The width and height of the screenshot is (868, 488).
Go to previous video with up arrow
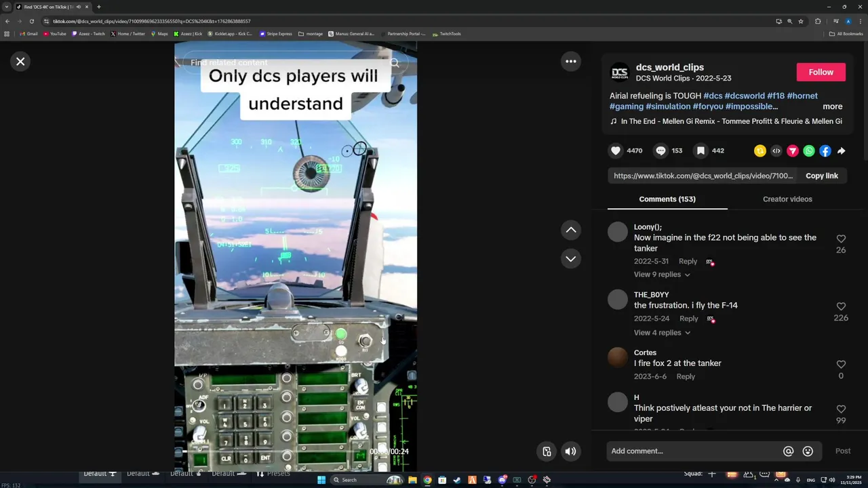click(571, 230)
